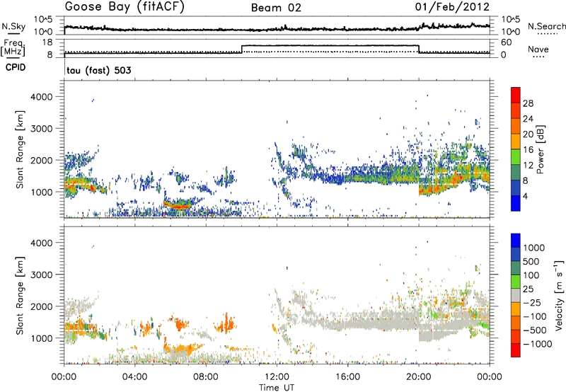This screenshot has height=392, width=566.
Task: Click the N.Sky noise trace line
Action: point(277,28)
